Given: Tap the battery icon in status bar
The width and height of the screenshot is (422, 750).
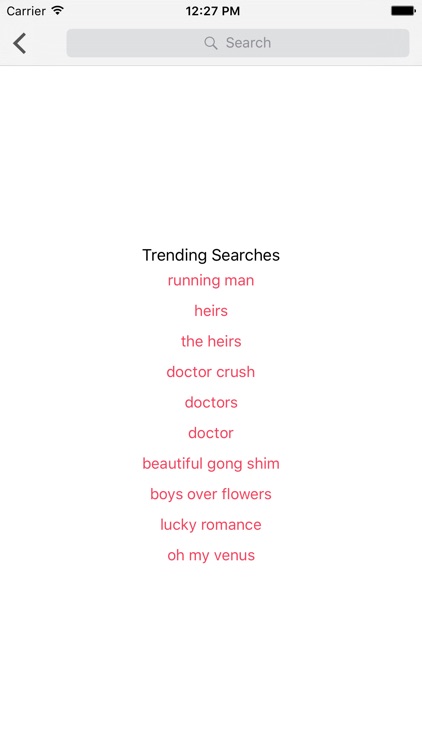Looking at the screenshot, I should point(403,11).
